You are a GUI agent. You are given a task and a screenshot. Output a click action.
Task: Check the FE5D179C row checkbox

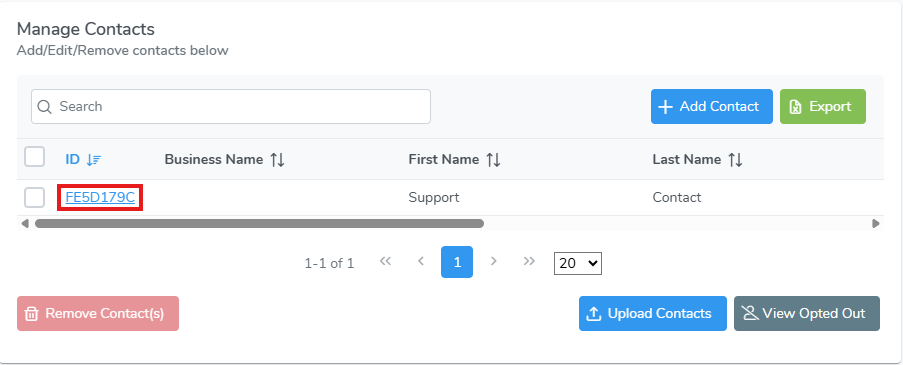[35, 198]
